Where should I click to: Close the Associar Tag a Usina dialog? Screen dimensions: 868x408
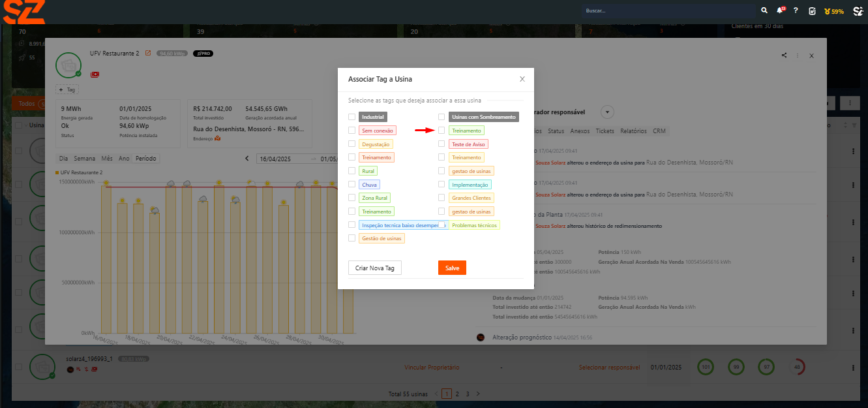[x=522, y=79]
